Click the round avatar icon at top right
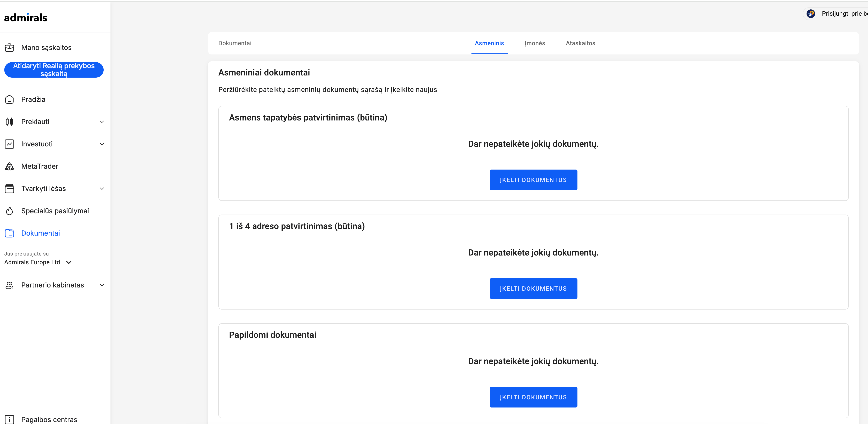 coord(811,14)
